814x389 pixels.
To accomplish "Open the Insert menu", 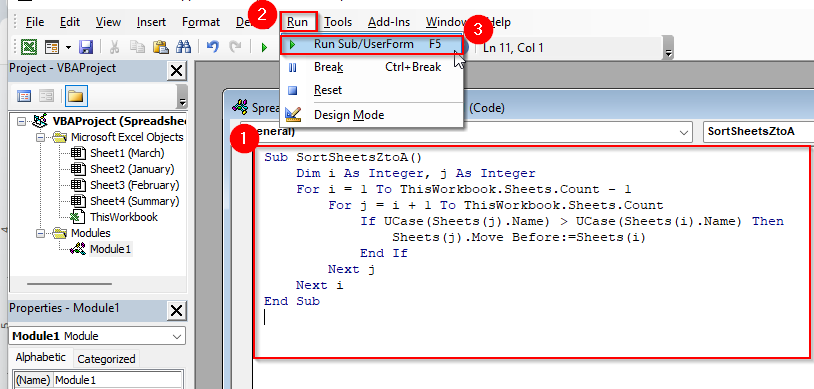I will point(151,22).
